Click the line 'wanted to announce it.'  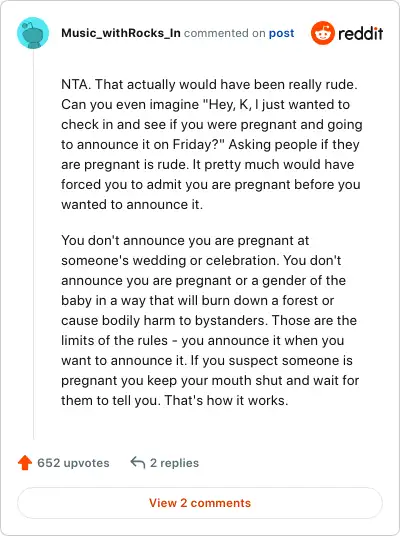(132, 204)
